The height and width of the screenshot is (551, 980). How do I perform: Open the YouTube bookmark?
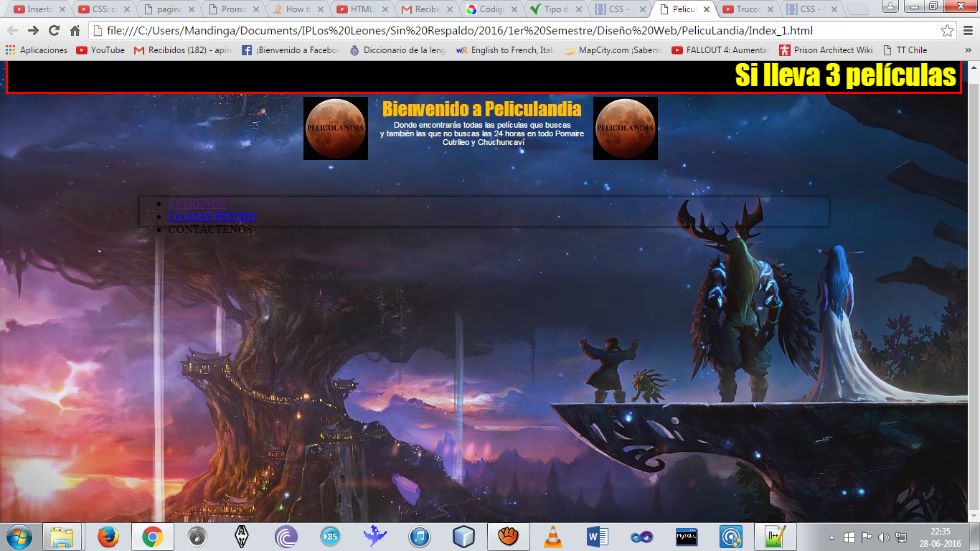click(x=100, y=50)
